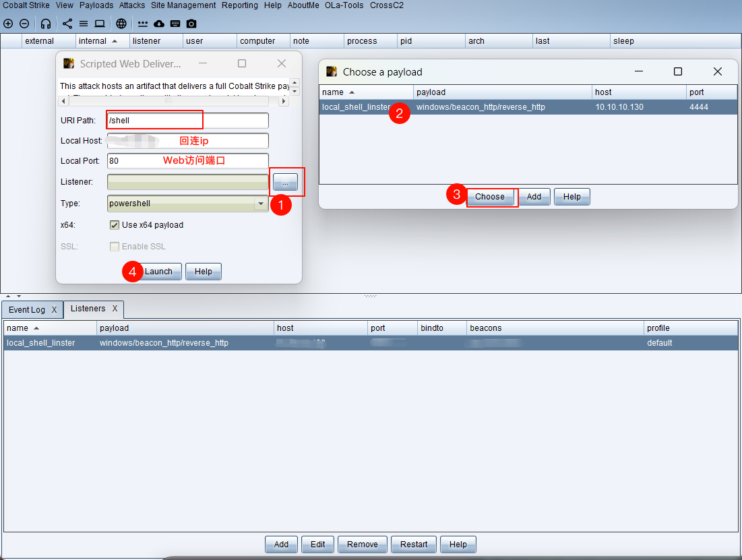The image size is (742, 560).
Task: Switch to the Listeners tab
Action: (x=88, y=309)
